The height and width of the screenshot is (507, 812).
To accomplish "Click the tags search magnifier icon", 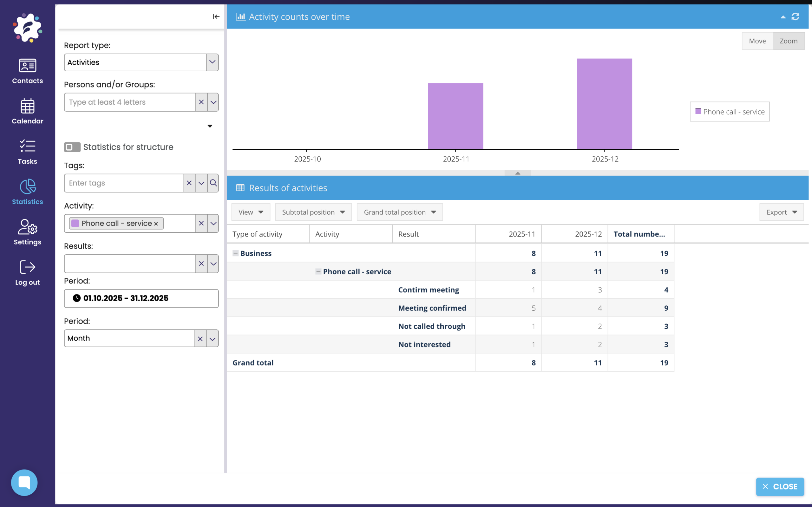I will click(x=213, y=183).
